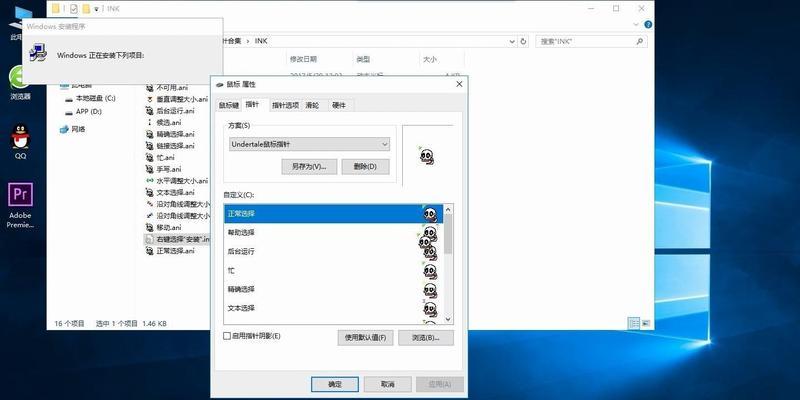This screenshot has width=800, height=400.
Task: Click the scroll up arrow in 自定义 list
Action: [x=448, y=209]
